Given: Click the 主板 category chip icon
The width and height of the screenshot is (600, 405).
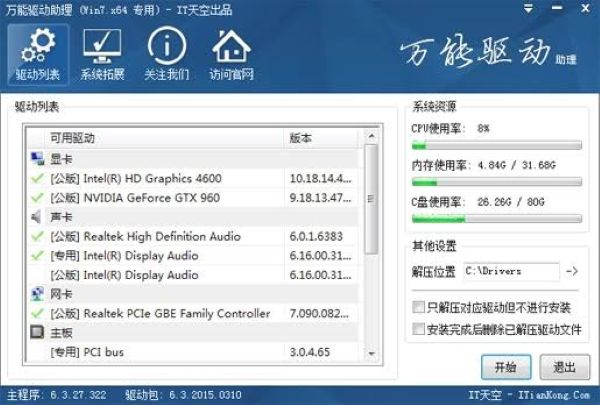Looking at the screenshot, I should coord(37,332).
